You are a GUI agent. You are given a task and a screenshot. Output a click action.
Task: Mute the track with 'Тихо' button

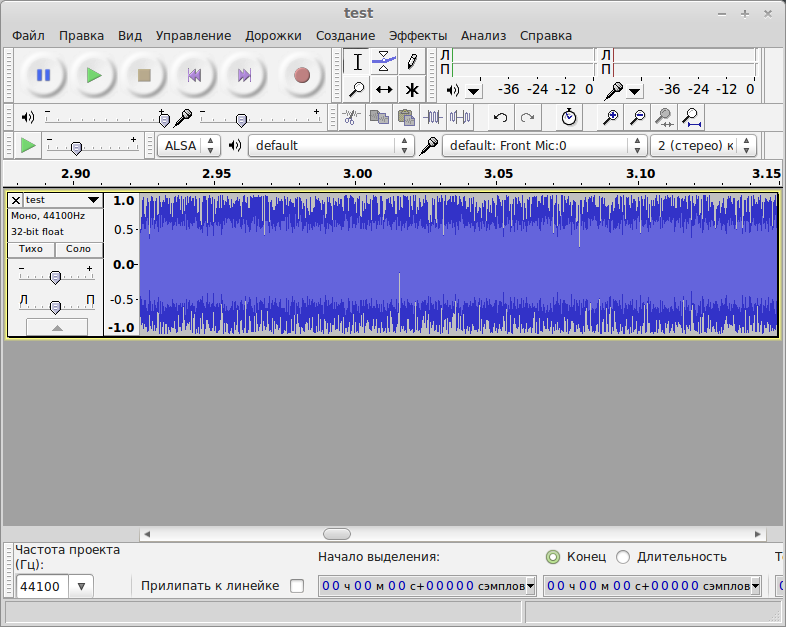click(31, 249)
